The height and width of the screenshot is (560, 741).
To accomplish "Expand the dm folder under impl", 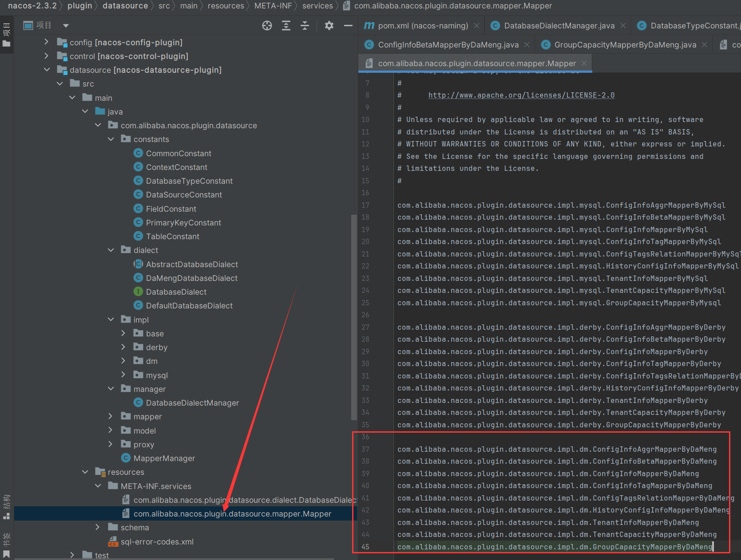I will tap(123, 361).
